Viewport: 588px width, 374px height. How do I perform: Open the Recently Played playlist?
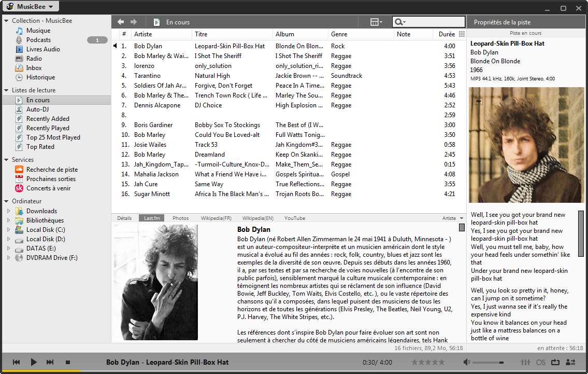[x=48, y=128]
